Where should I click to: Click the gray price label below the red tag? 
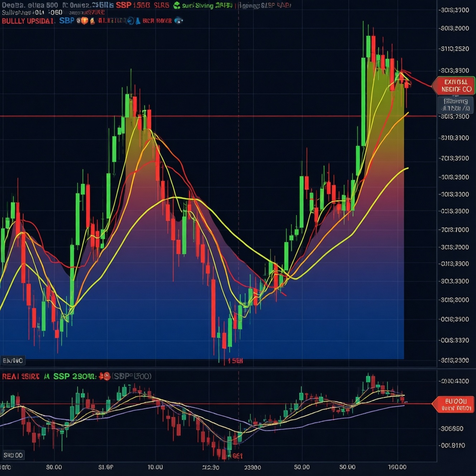pos(456,105)
